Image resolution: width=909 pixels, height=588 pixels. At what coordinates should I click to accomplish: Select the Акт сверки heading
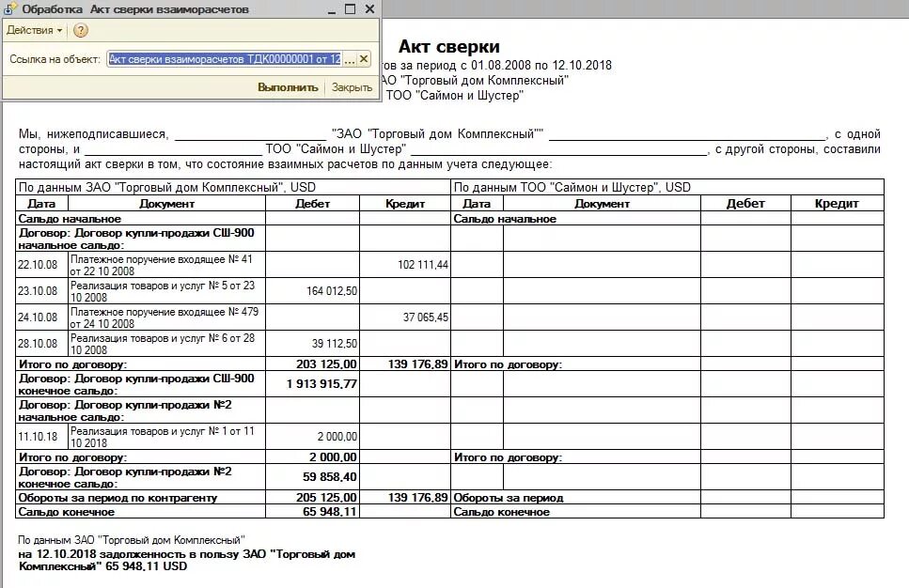pos(449,46)
